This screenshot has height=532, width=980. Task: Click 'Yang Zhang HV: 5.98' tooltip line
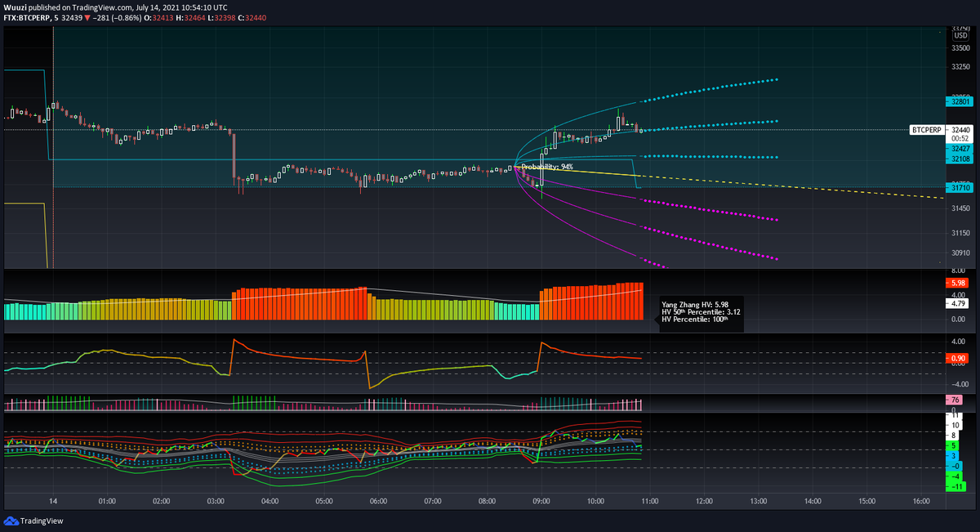point(695,305)
